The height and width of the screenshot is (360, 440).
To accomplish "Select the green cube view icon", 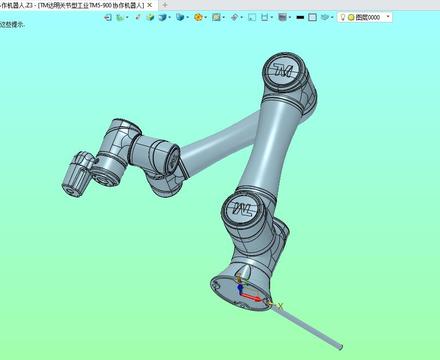I will (150, 17).
